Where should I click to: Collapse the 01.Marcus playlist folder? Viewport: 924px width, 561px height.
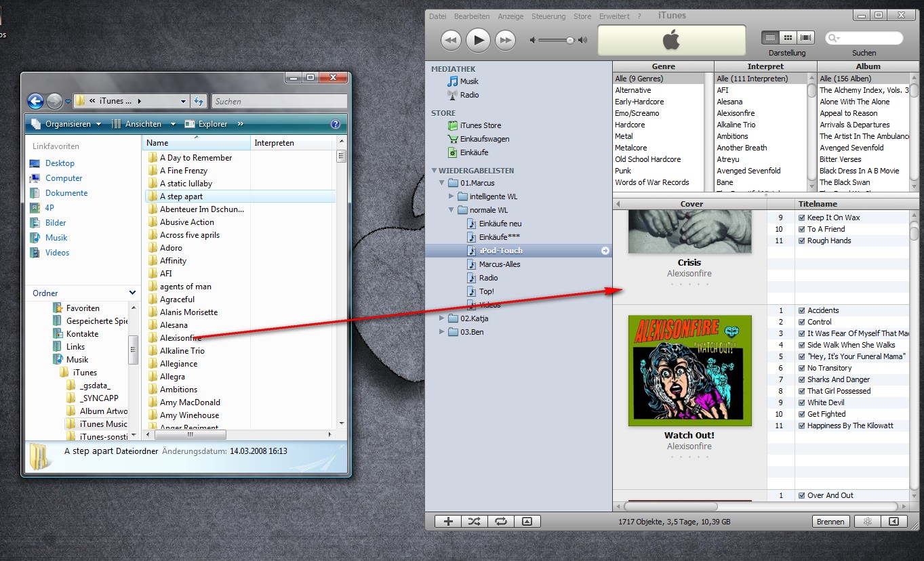[443, 183]
